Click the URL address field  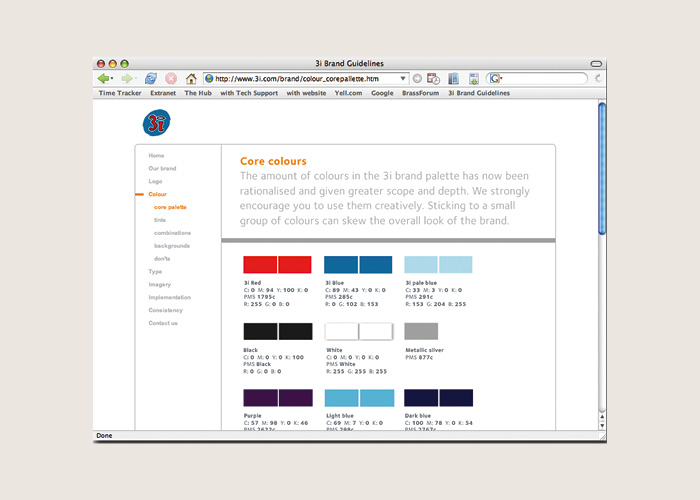click(306, 79)
